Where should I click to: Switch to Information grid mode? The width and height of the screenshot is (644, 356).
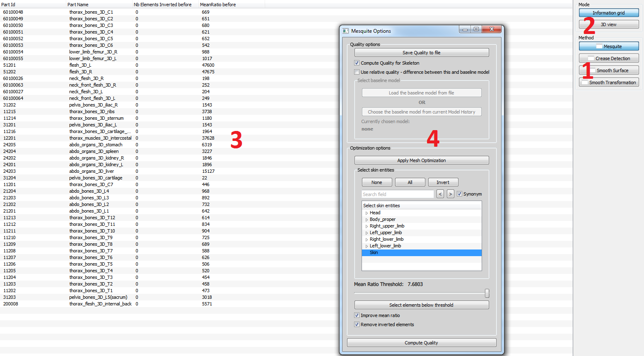pyautogui.click(x=609, y=13)
